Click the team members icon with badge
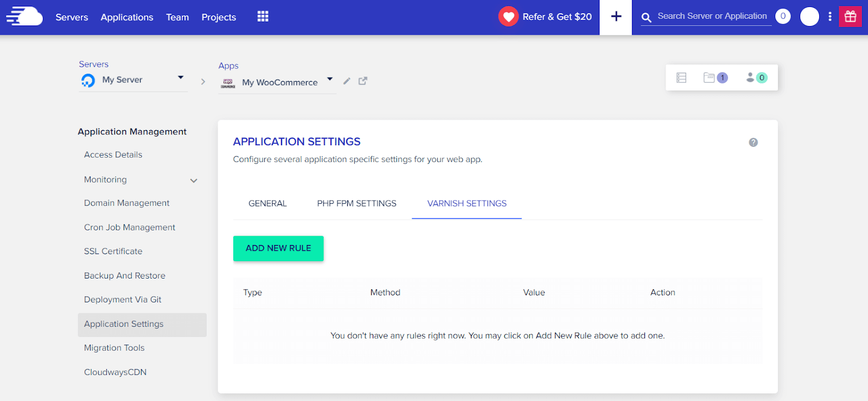Viewport: 868px width, 401px height. [x=756, y=77]
